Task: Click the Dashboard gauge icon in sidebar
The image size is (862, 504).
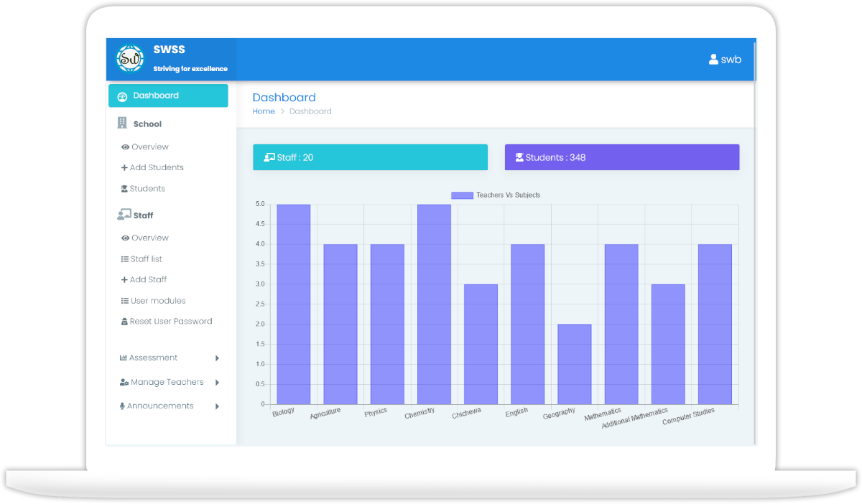Action: [x=122, y=96]
